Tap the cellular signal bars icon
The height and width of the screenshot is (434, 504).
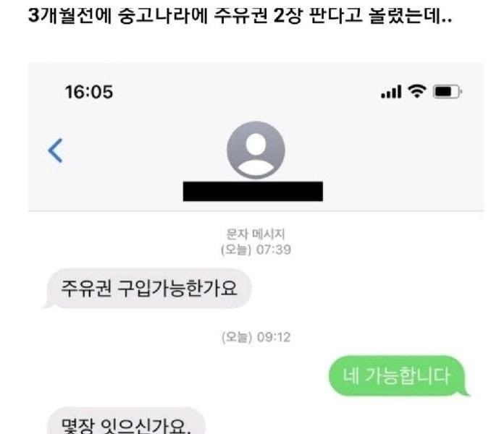coord(391,92)
